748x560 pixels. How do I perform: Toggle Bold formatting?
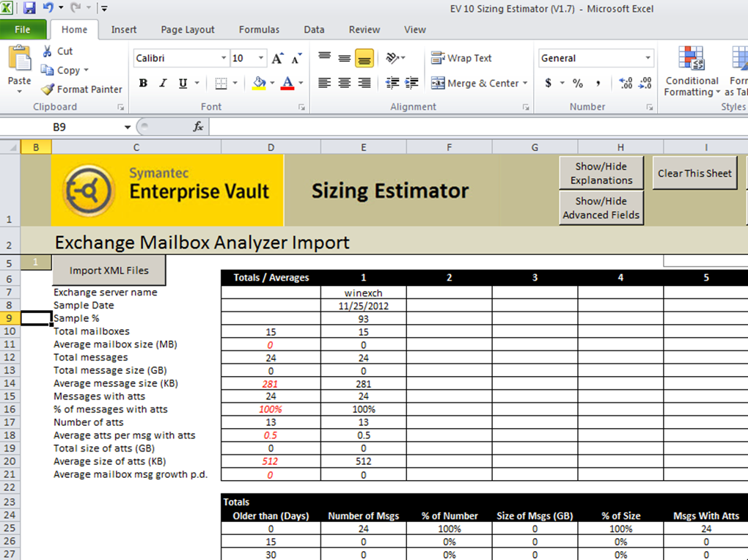tap(143, 83)
